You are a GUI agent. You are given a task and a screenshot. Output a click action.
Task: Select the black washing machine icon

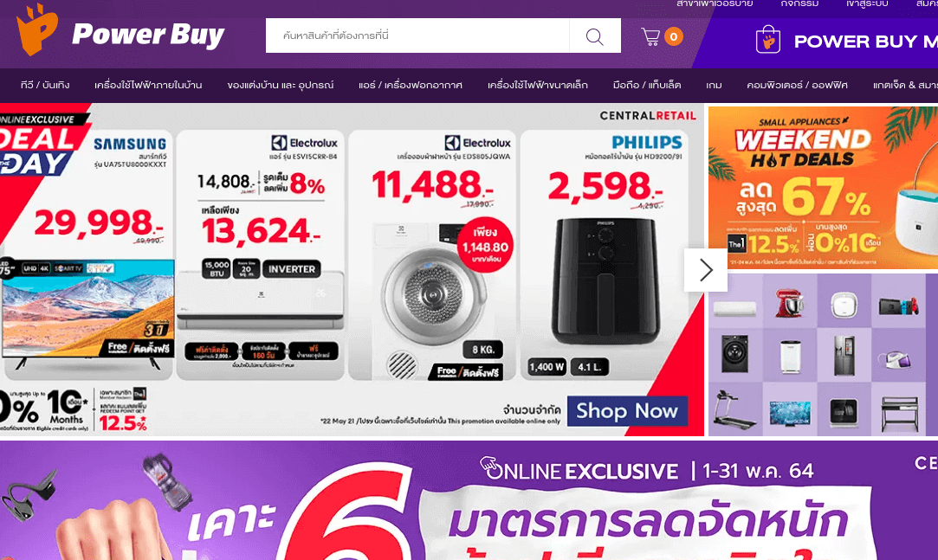734,354
